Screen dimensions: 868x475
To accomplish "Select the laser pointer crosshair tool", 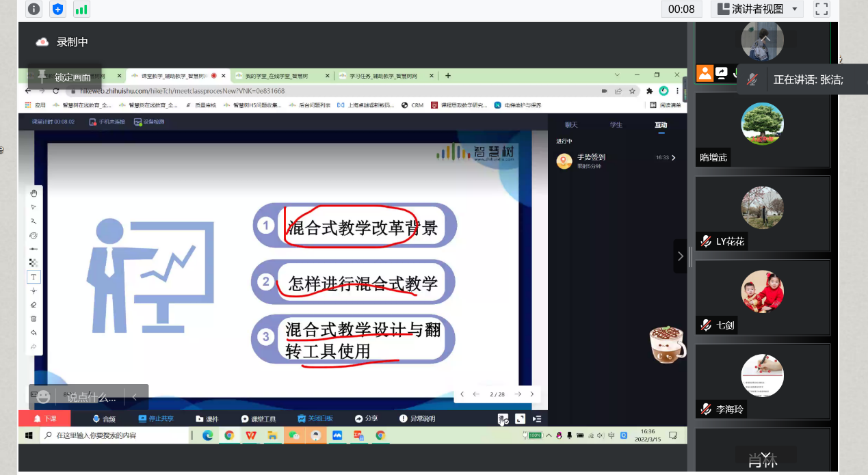I will pos(34,290).
